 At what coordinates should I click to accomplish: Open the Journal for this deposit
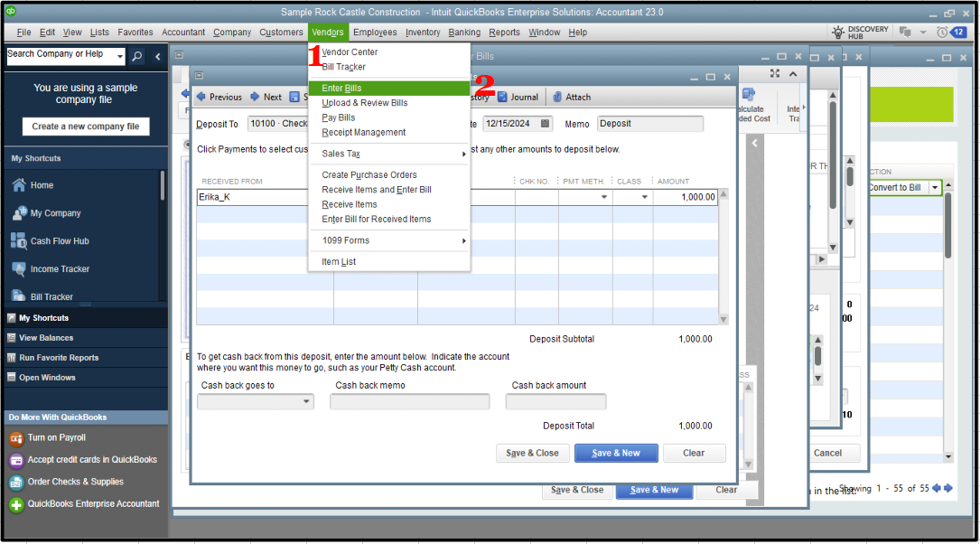(518, 97)
